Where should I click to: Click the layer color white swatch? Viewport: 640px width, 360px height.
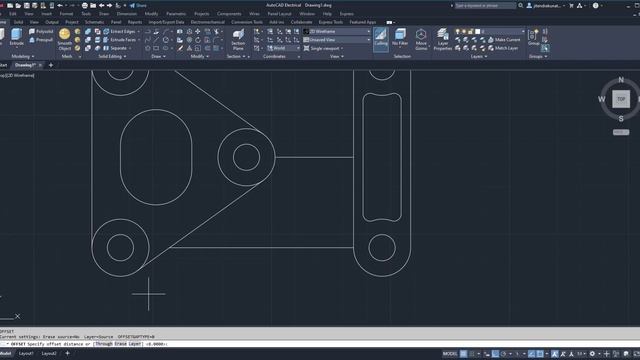[x=477, y=31]
